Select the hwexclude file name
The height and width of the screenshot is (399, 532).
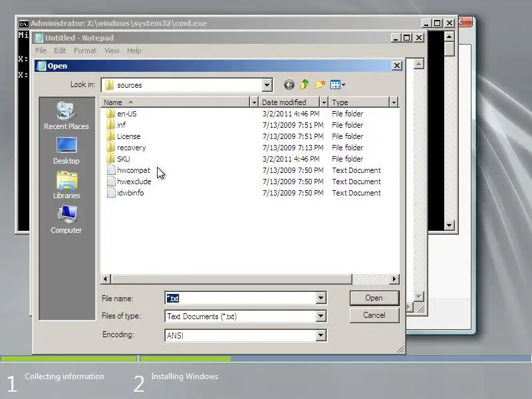[134, 182]
